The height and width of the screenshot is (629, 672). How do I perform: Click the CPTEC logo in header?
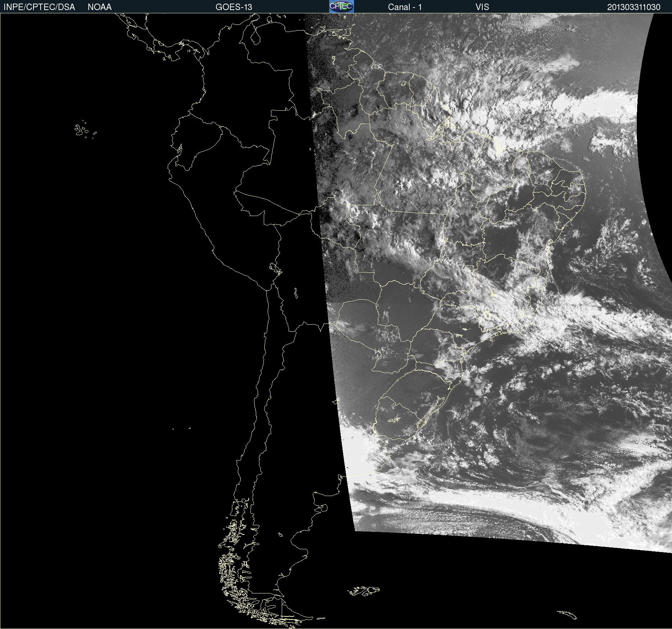pyautogui.click(x=341, y=6)
